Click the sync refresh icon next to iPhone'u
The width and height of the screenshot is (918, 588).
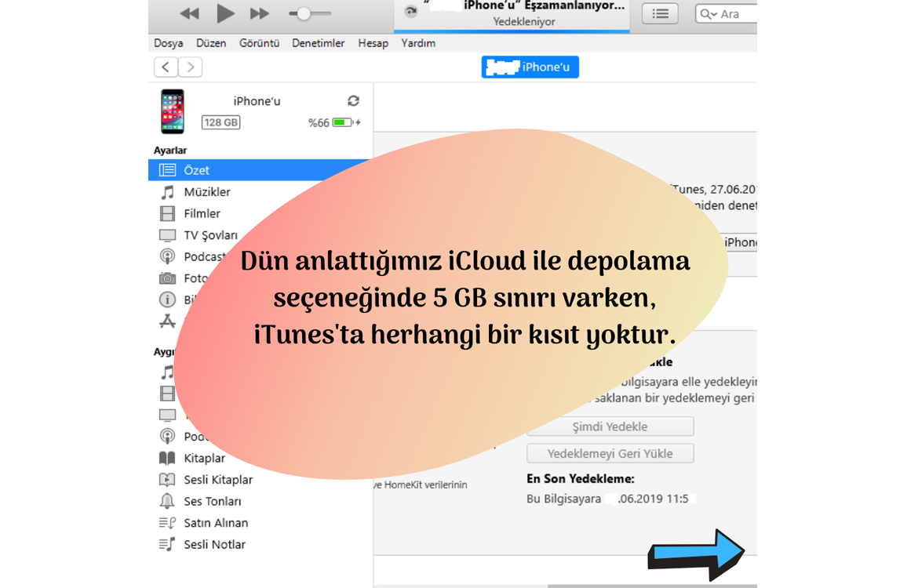353,100
